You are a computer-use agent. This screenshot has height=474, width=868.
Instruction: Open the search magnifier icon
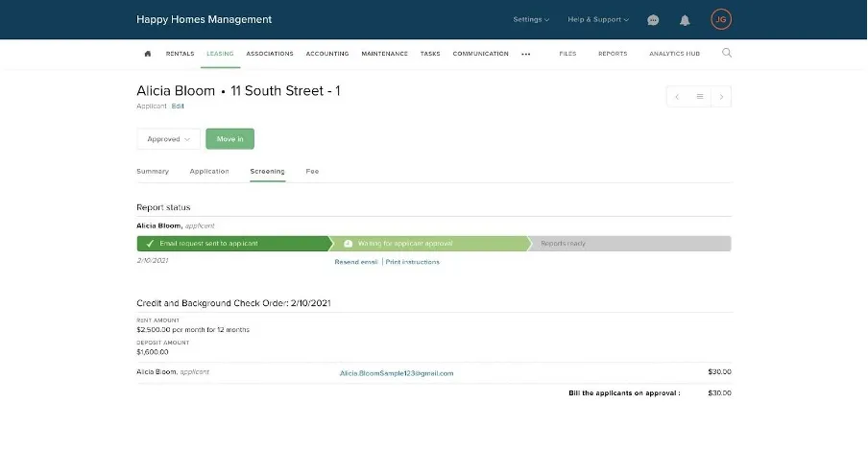pyautogui.click(x=727, y=53)
